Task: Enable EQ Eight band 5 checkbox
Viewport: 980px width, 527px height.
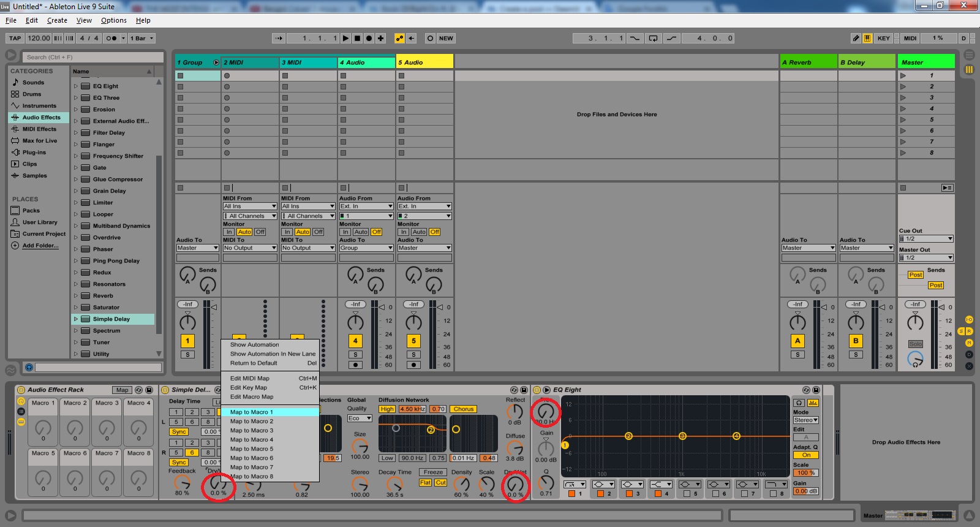Action: coord(687,493)
